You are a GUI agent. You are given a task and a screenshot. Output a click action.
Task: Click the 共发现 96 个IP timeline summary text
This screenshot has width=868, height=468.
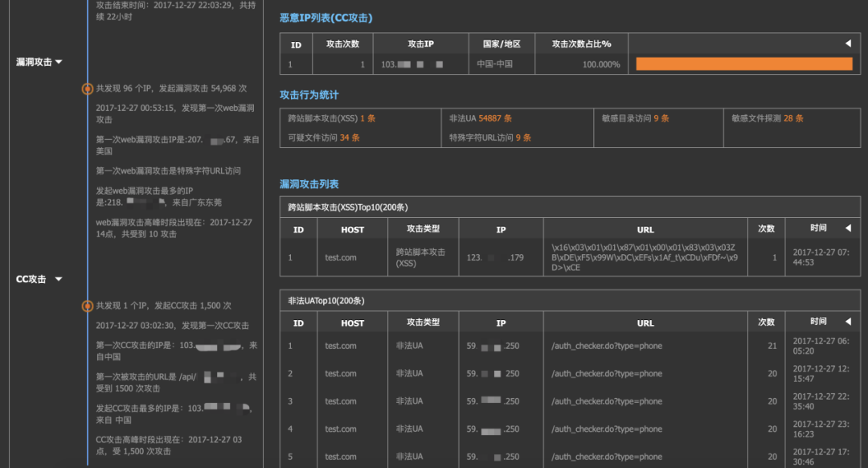tap(172, 88)
